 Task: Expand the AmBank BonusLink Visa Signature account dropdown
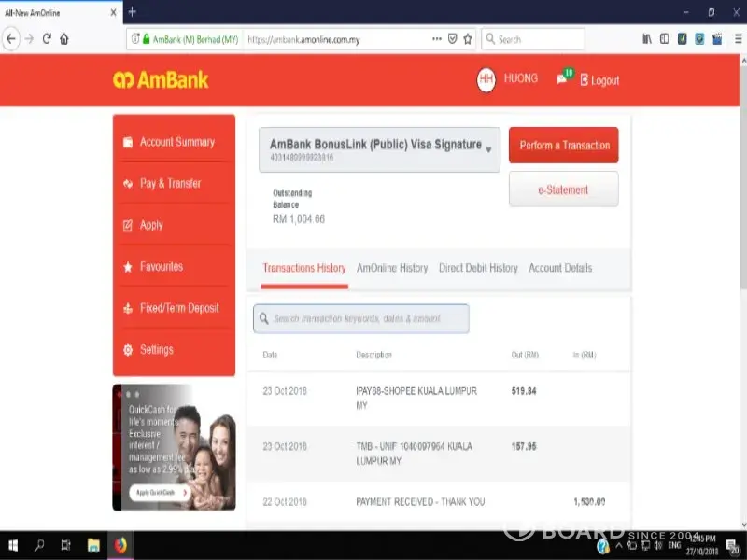tap(379, 149)
